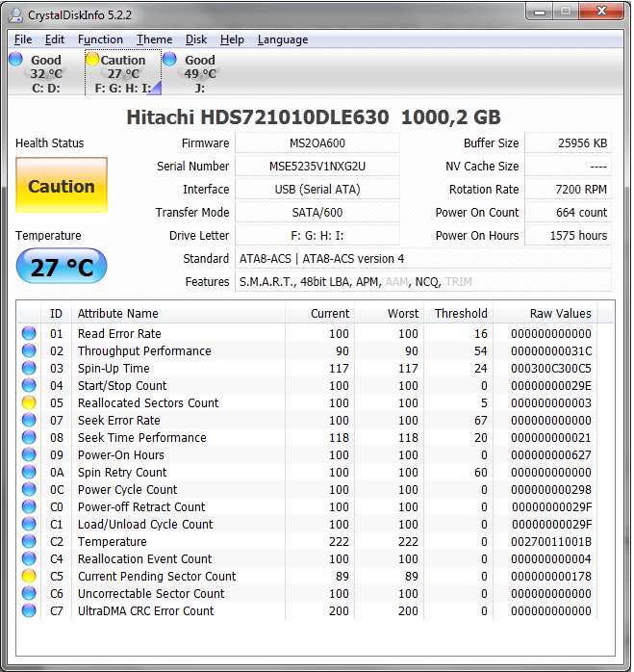Image resolution: width=634 pixels, height=672 pixels.
Task: Click status icon of Reallocation Event Count row
Action: pos(29,558)
